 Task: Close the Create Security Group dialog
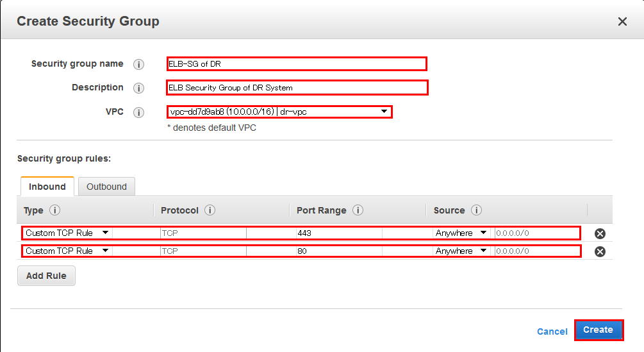pos(622,22)
